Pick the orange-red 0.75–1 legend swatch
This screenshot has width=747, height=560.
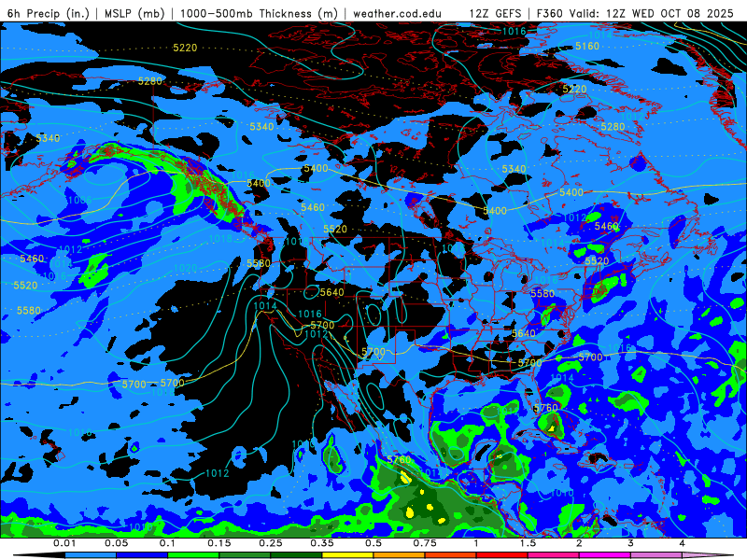[451, 555]
